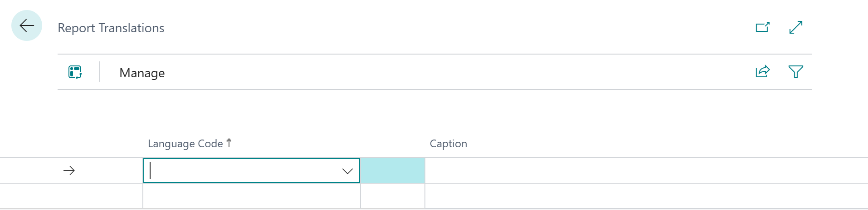Click the Share icon
Screen dimensions: 868x210
762,72
